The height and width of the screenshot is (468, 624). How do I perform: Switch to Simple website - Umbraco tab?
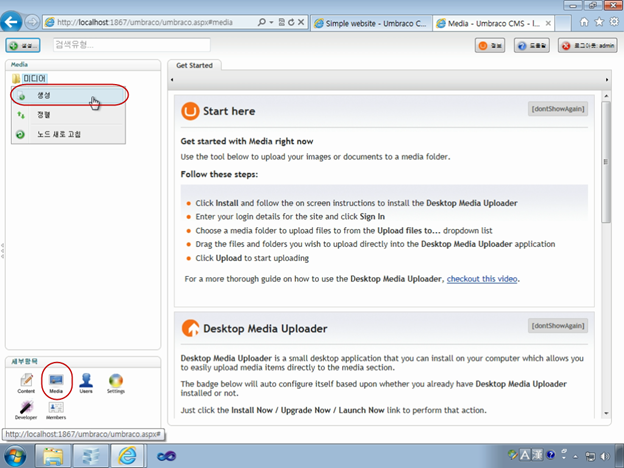[x=371, y=23]
